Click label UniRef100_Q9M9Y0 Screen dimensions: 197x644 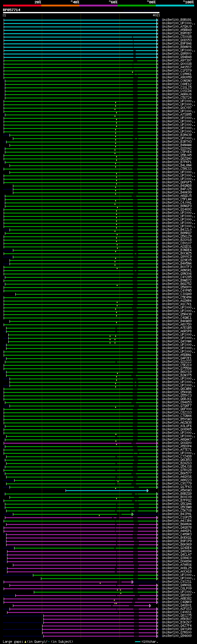pos(177,54)
